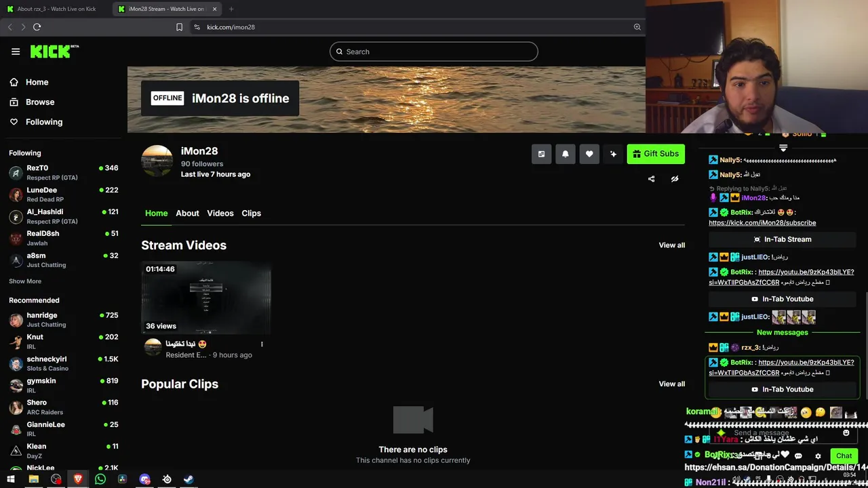Screen dimensions: 868x488
Task: Open the a8sm channel in Following
Action: point(63,260)
